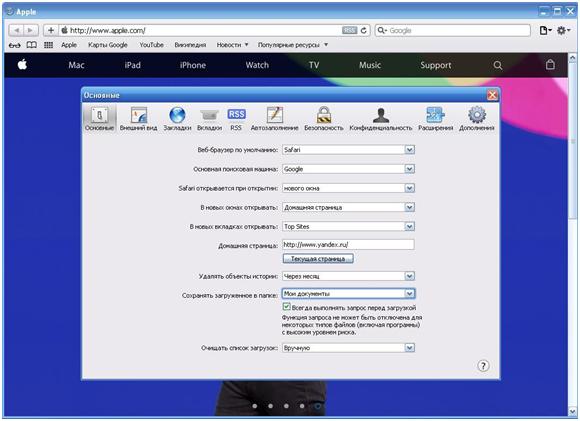
Task: Toggle 'Всегда выполнять запрос перед загрузкой' checkbox
Action: tap(286, 307)
